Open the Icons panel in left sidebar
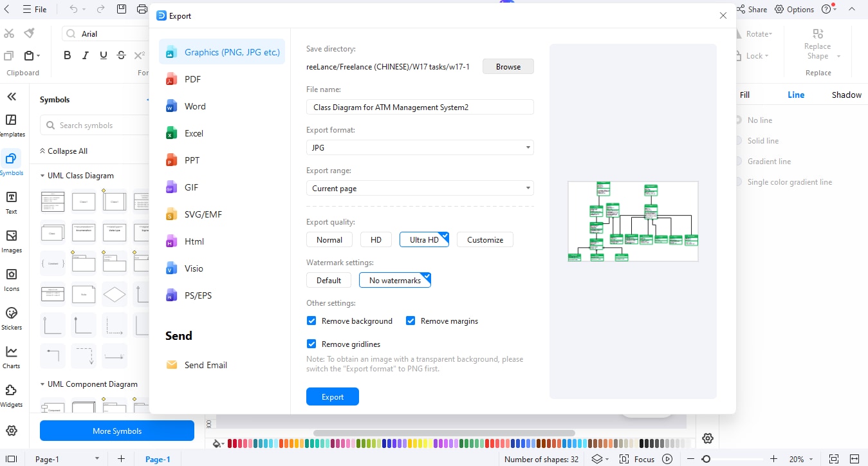The height and width of the screenshot is (466, 868). pyautogui.click(x=11, y=279)
